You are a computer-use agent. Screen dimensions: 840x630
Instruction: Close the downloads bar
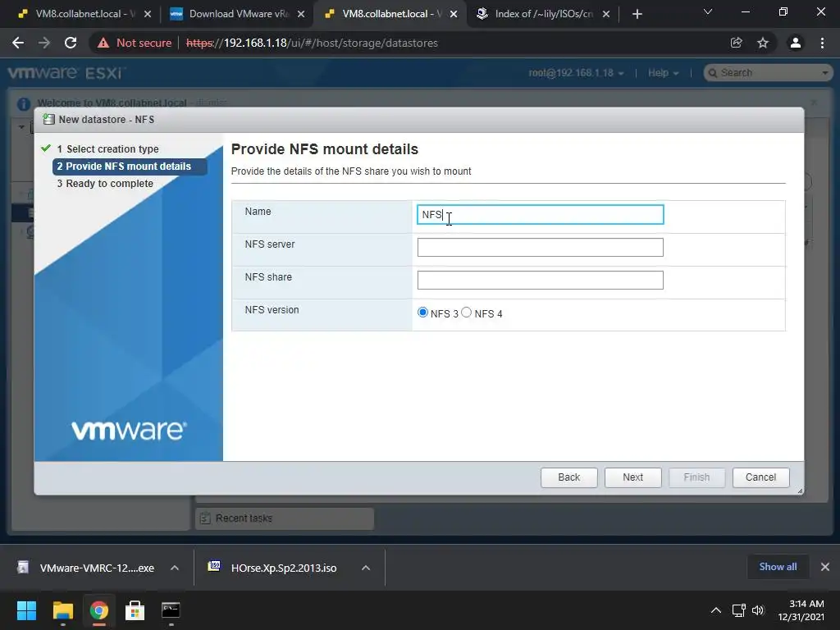click(825, 567)
